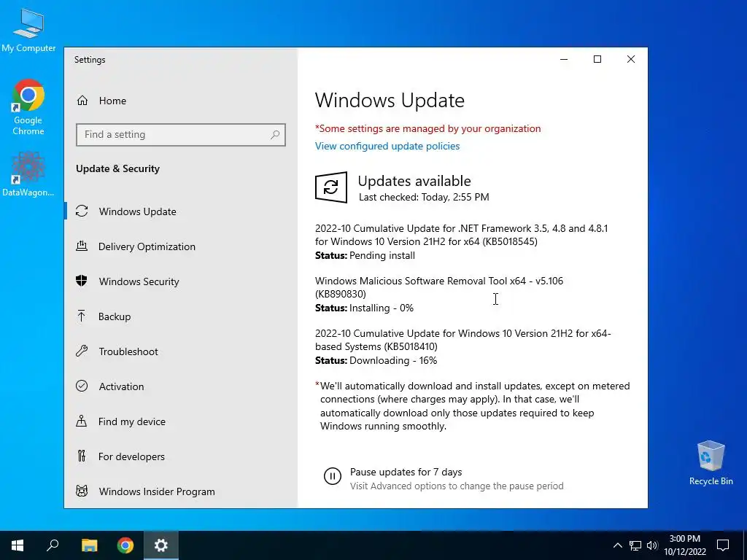The image size is (747, 560).
Task: Click the Find my device location icon
Action: [x=82, y=421]
